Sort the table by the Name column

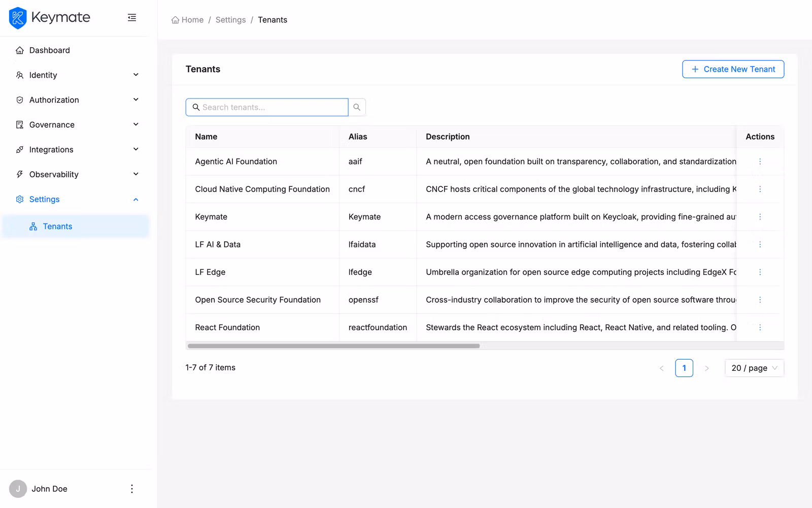click(x=206, y=136)
